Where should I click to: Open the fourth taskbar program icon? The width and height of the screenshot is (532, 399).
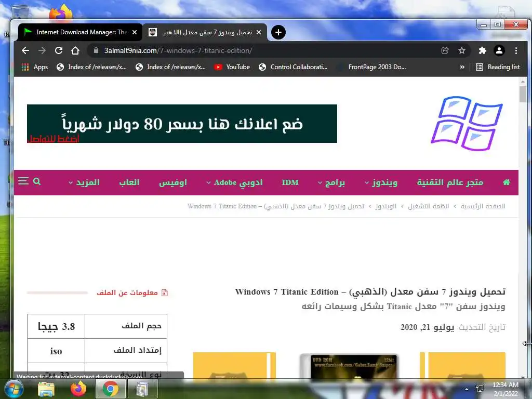pos(142,389)
